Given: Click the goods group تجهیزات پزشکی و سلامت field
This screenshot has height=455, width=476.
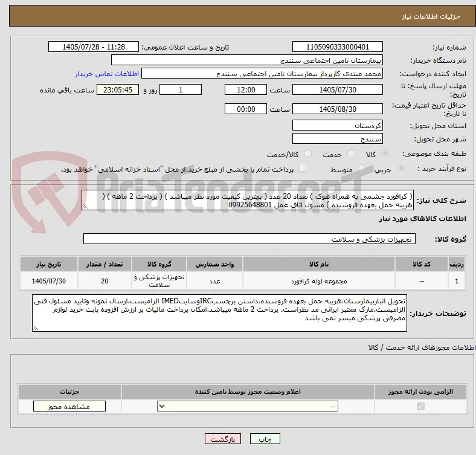Looking at the screenshot, I should point(249,239).
